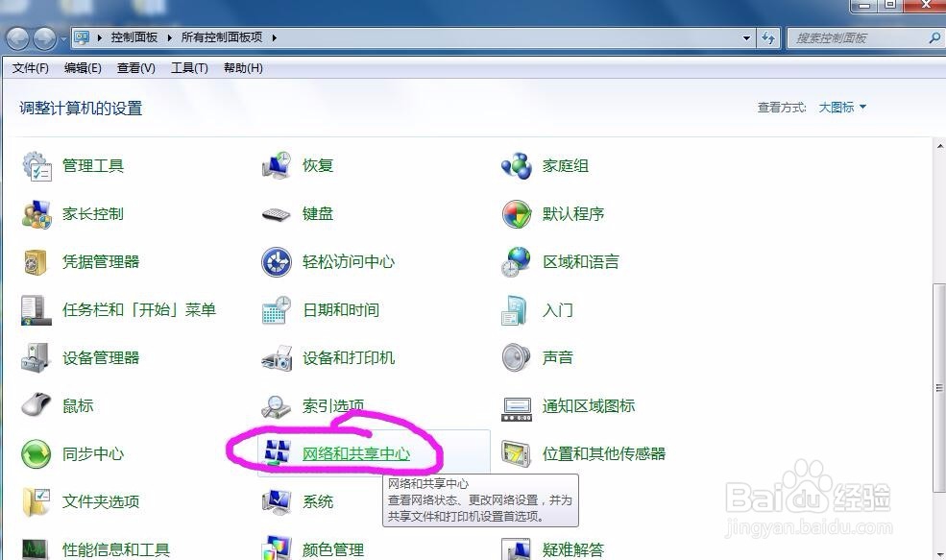Open 凭据管理器 (Credential Manager)
Screen dimensions: 946x560
[102, 261]
